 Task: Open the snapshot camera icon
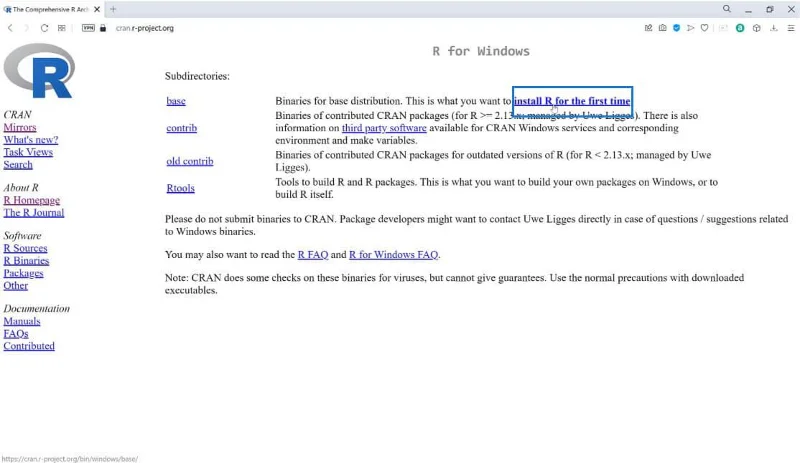(662, 28)
